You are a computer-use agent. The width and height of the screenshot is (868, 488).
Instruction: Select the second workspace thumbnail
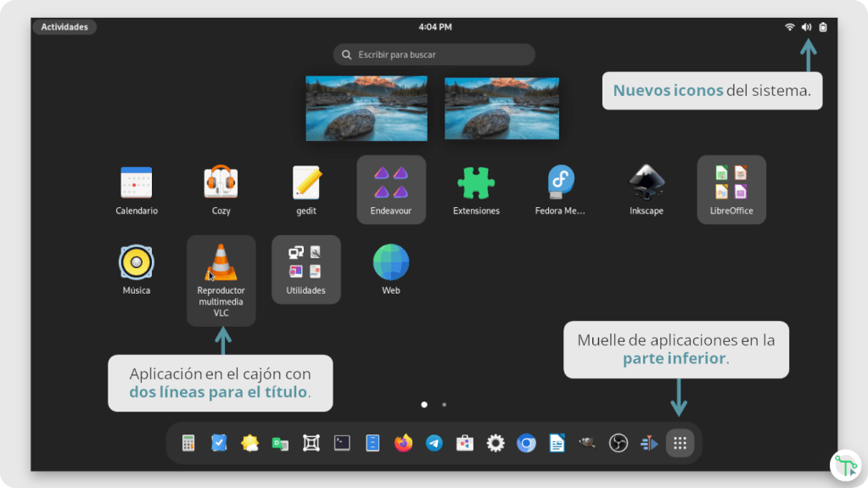501,109
